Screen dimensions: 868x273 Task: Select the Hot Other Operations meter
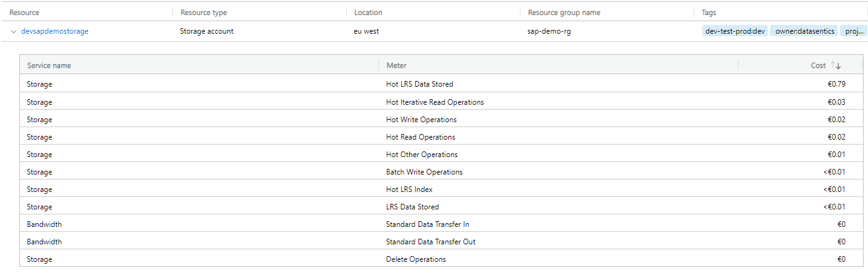422,154
